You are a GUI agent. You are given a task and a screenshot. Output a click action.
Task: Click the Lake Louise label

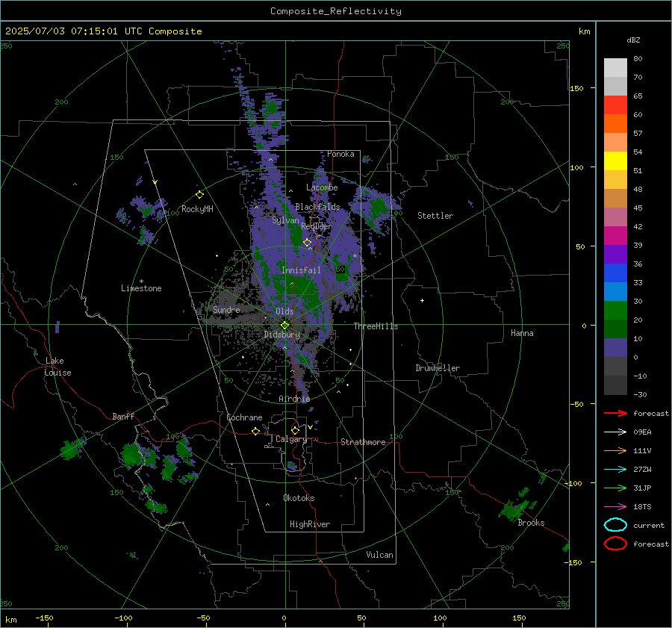[x=57, y=367]
